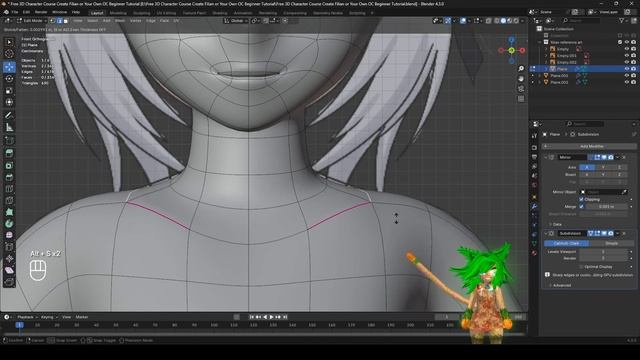This screenshot has width=640, height=360.
Task: Open the Edit menu
Action: [26, 12]
